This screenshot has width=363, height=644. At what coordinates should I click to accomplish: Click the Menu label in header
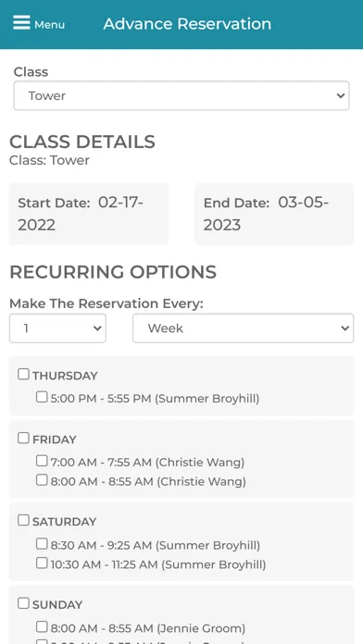pos(49,25)
